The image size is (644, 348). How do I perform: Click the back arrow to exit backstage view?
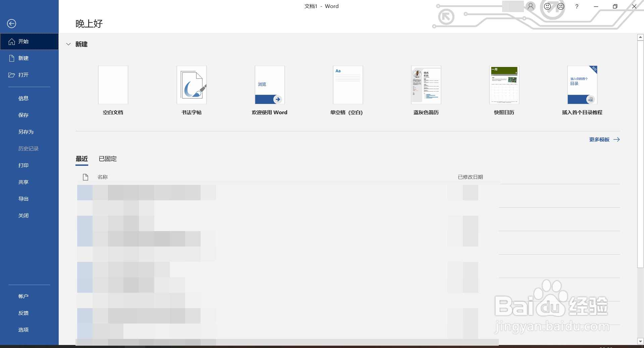coord(12,23)
